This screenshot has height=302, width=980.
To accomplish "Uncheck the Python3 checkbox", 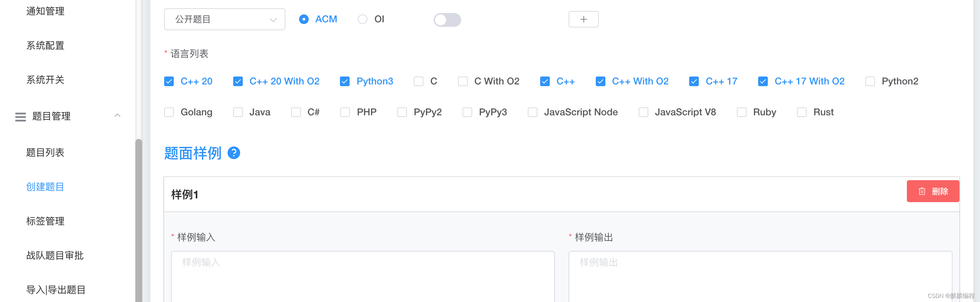I will (345, 81).
